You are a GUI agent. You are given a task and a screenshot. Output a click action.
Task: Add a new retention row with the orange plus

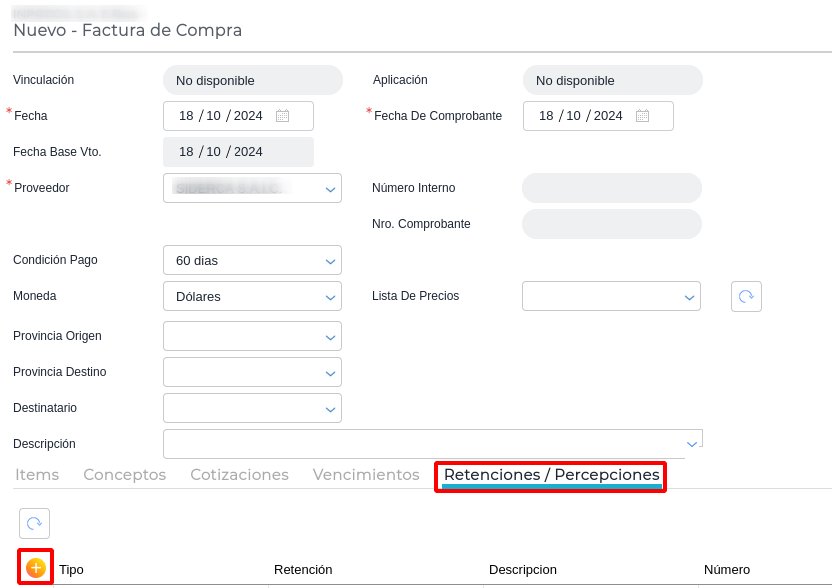tap(36, 568)
